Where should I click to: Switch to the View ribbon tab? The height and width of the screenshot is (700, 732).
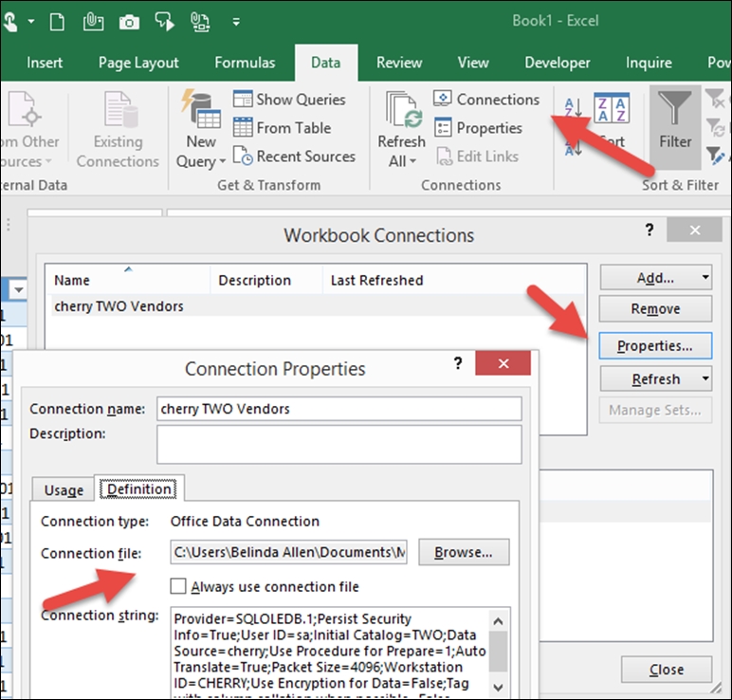[473, 63]
